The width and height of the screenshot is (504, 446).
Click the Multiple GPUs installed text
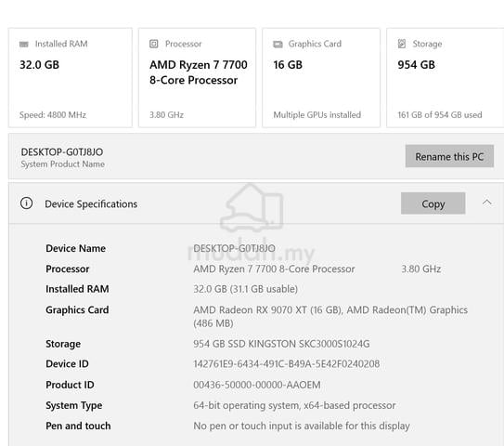[x=317, y=115]
